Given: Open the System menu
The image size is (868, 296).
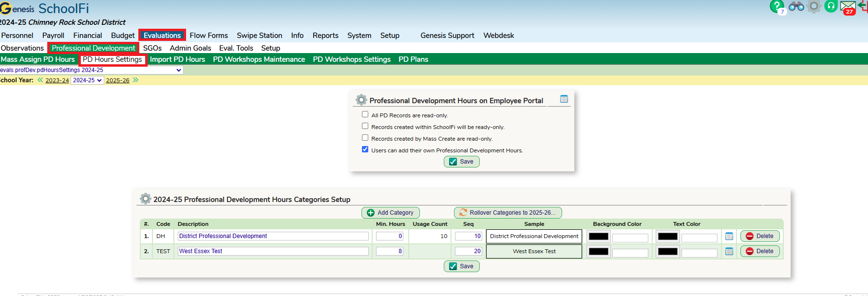Looking at the screenshot, I should 359,36.
